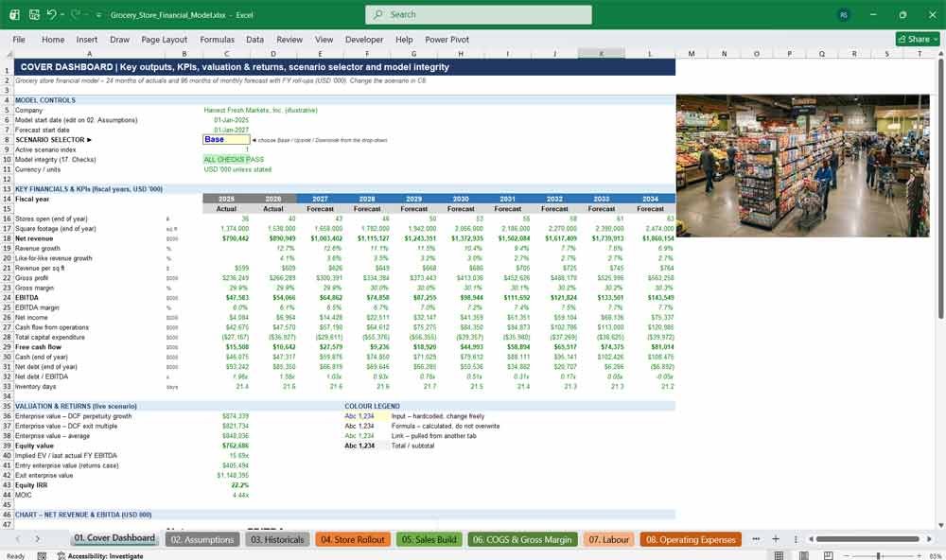The width and height of the screenshot is (946, 560).
Task: Open the Formulas ribbon tab
Action: 218,39
